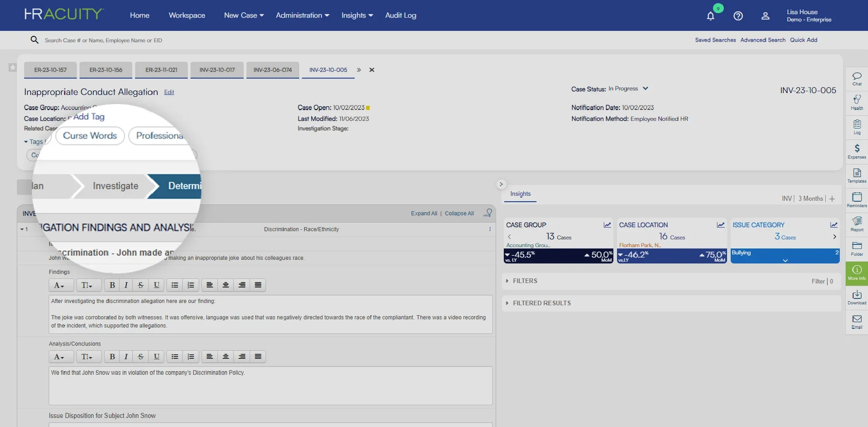Open the Reminders calendar icon
Image resolution: width=868 pixels, height=427 pixels.
857,200
